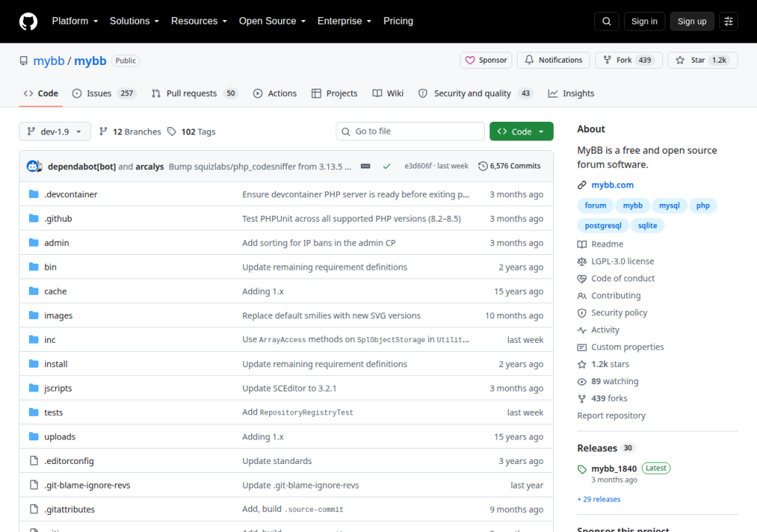Screen dimensions: 757x532
Task: Click the dependabot avatar icon
Action: click(x=33, y=166)
